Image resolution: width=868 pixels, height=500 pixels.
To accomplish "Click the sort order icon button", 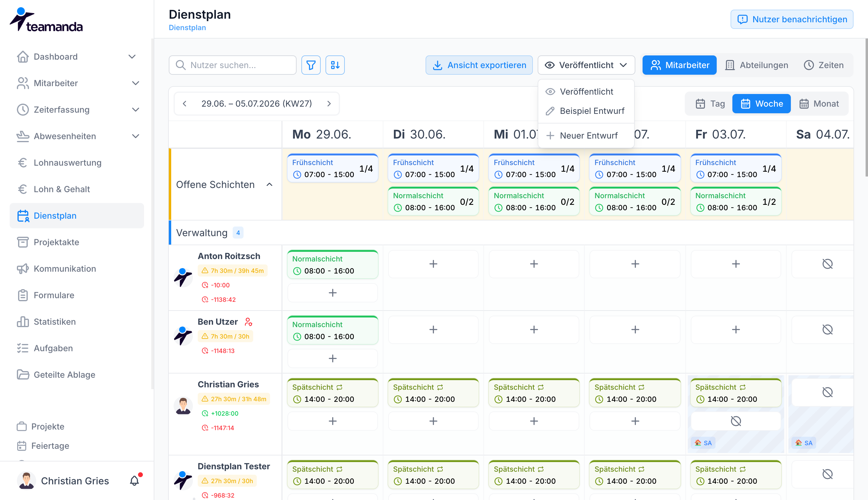I will pyautogui.click(x=335, y=65).
